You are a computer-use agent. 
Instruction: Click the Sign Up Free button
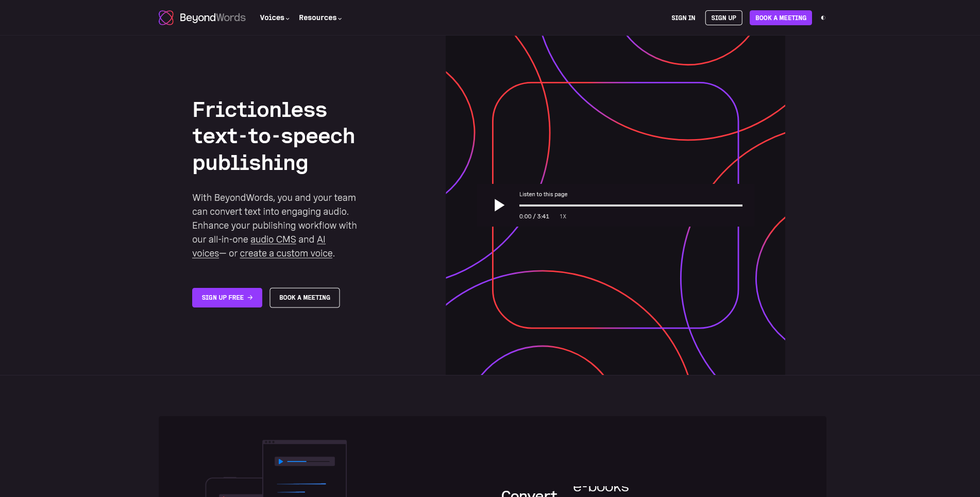(223, 298)
